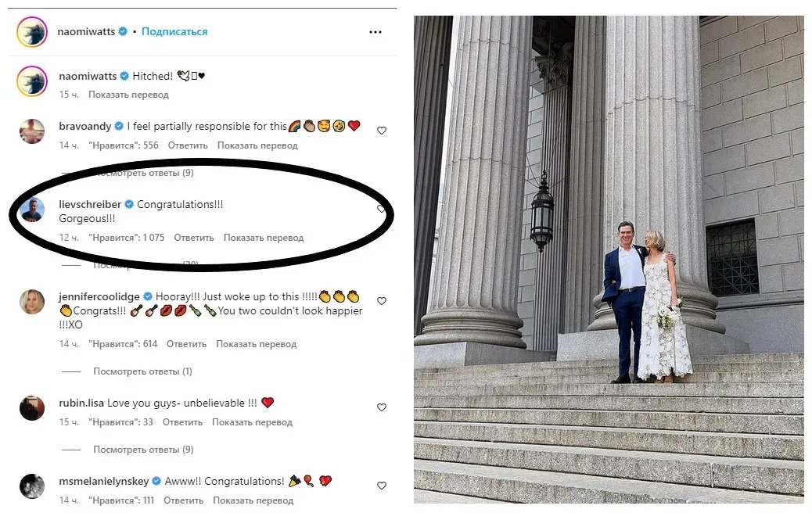Expand 1 reply under jennifercoolidge's comment

tap(142, 371)
